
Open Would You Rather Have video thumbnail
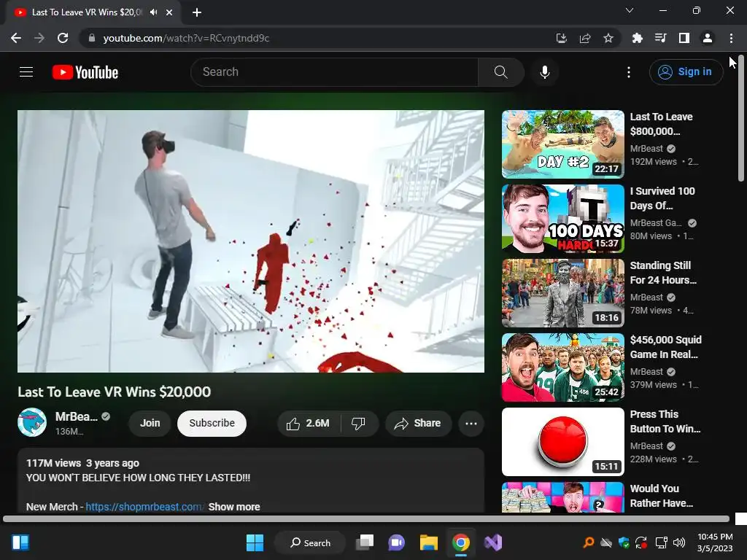(562, 497)
